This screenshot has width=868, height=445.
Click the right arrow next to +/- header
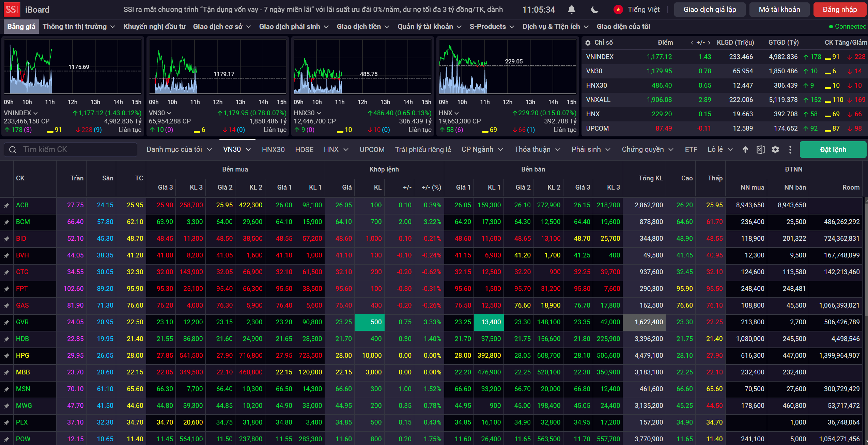(709, 43)
